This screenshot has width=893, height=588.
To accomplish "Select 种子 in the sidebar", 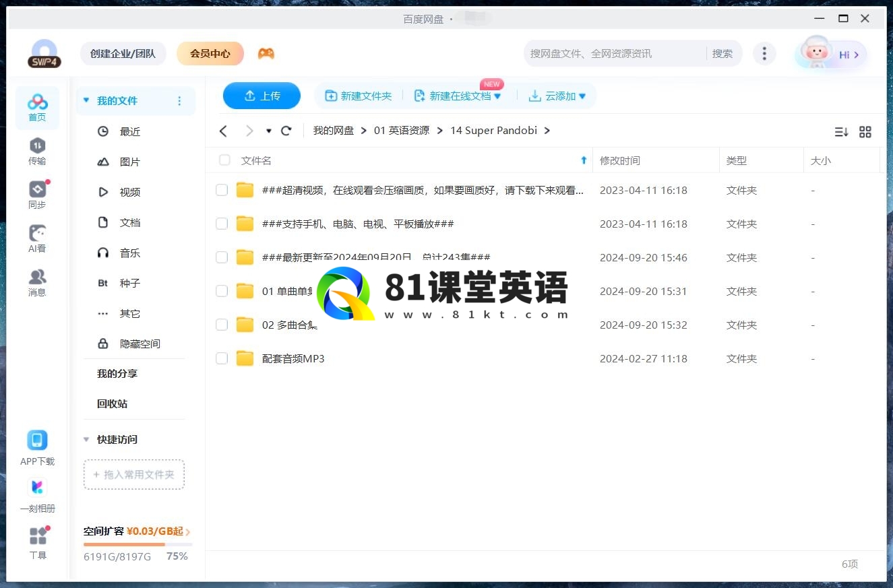I will [x=130, y=283].
